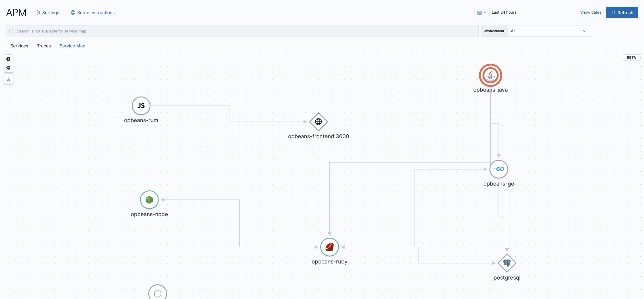Open APM Settings
The width and height of the screenshot is (644, 299).
click(47, 12)
